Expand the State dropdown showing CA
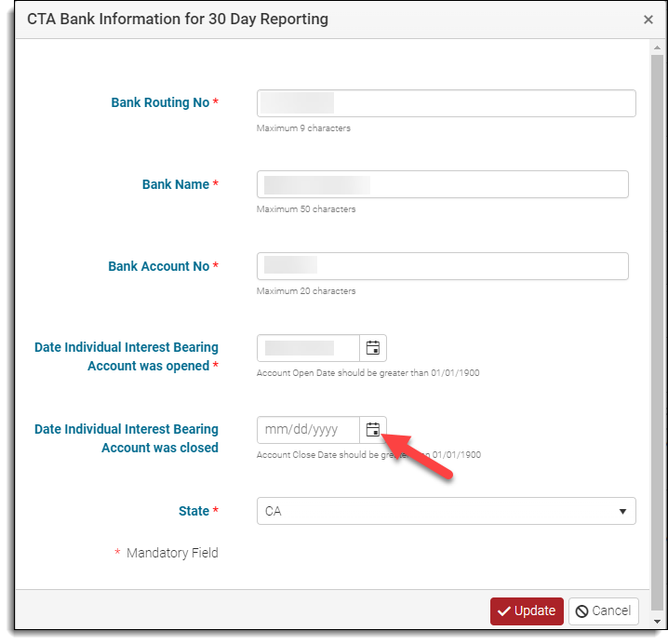 [446, 511]
